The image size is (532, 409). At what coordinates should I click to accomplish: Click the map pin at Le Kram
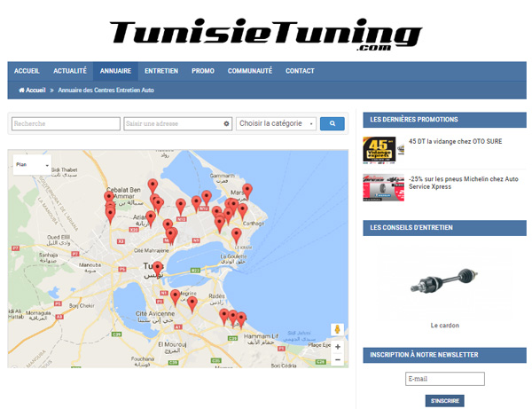click(237, 236)
